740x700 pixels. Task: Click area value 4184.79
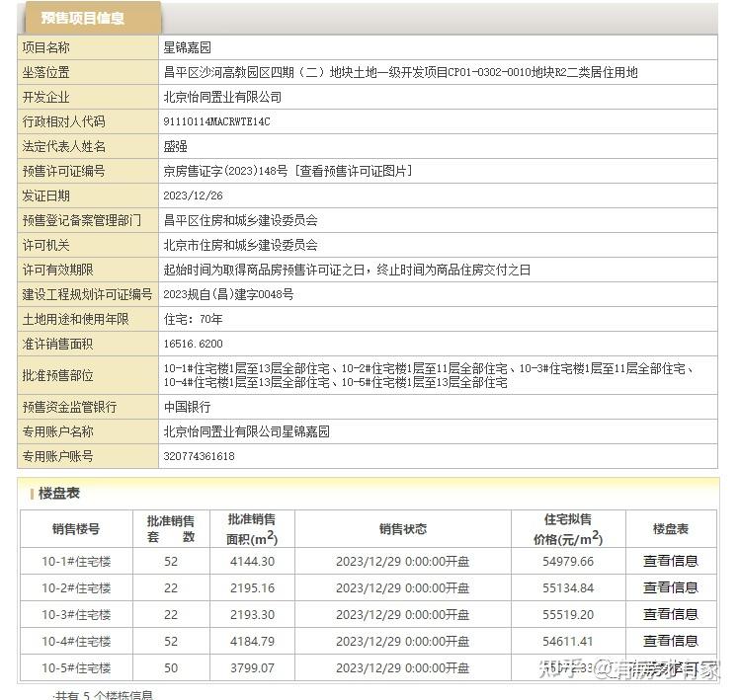point(252,642)
